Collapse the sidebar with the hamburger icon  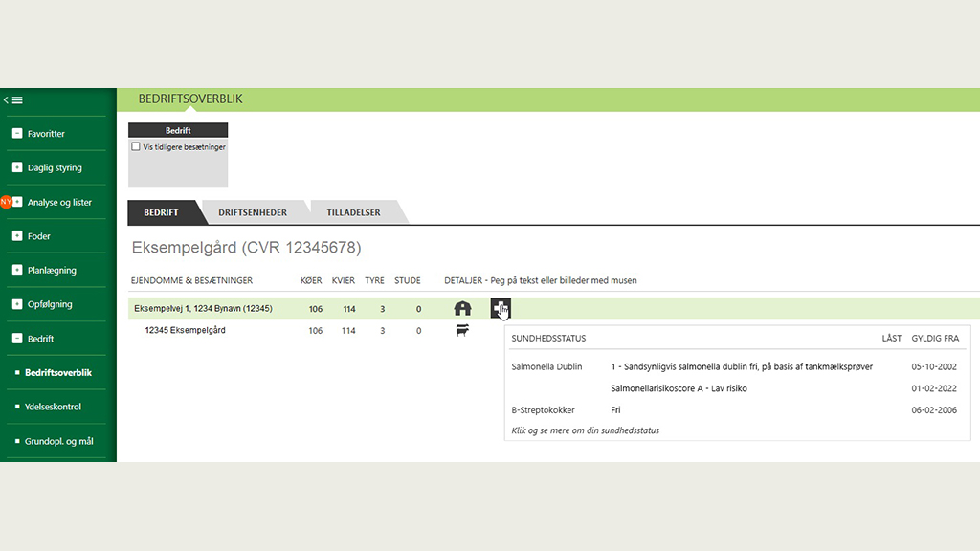[x=13, y=99]
